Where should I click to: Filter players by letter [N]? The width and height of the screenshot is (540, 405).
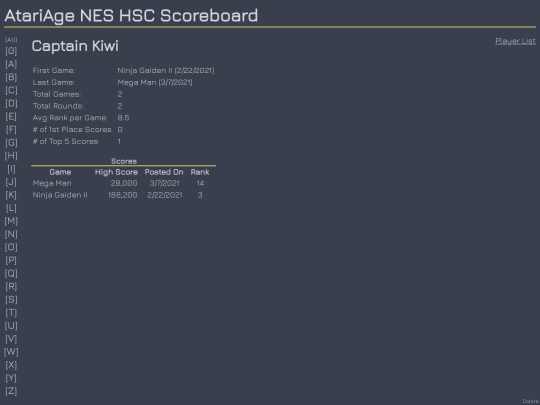pos(11,234)
